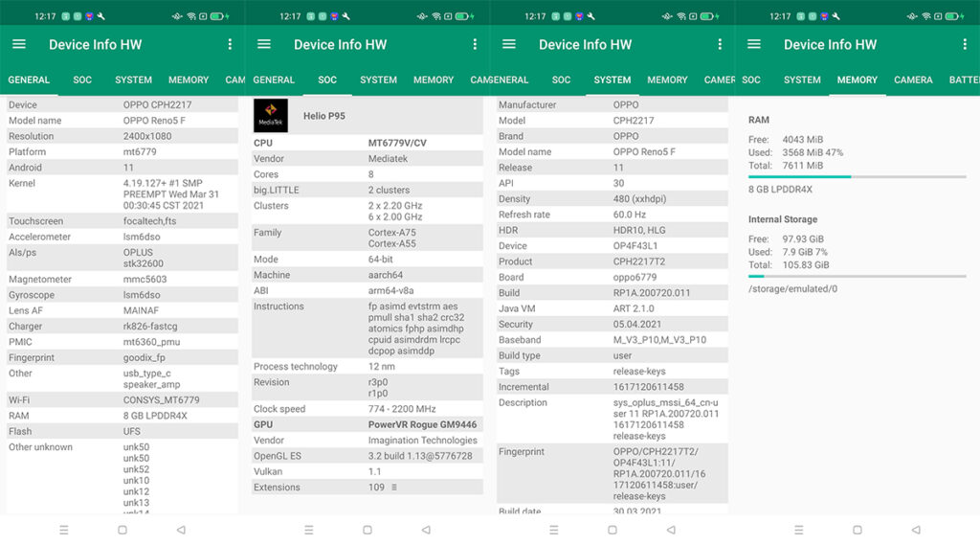Image resolution: width=980 pixels, height=545 pixels.
Task: Tap the Home navigation icon on SoC screen
Action: click(367, 530)
